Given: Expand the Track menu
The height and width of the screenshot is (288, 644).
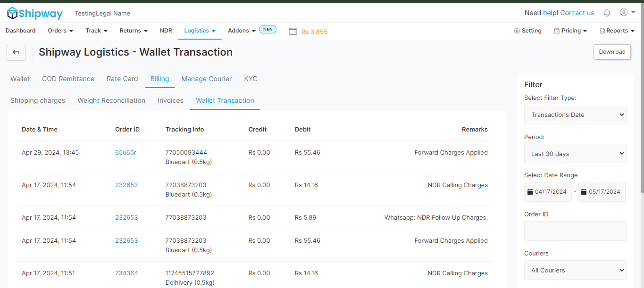Looking at the screenshot, I should [96, 31].
